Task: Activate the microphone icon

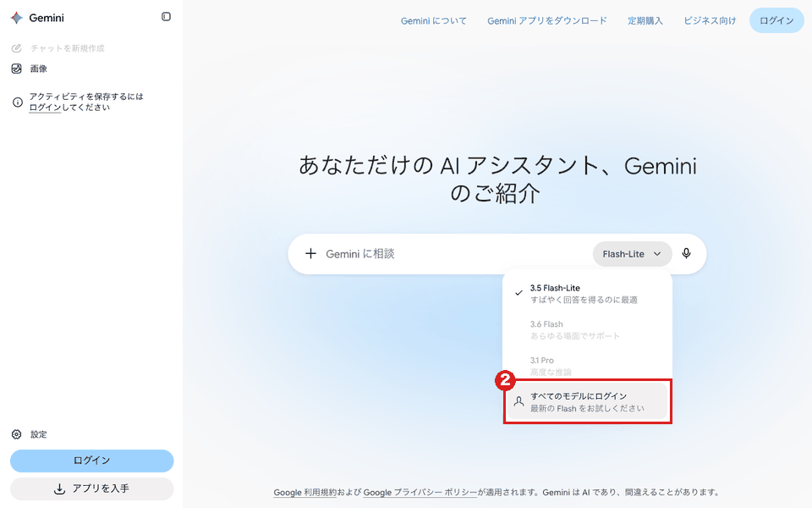Action: (x=686, y=253)
